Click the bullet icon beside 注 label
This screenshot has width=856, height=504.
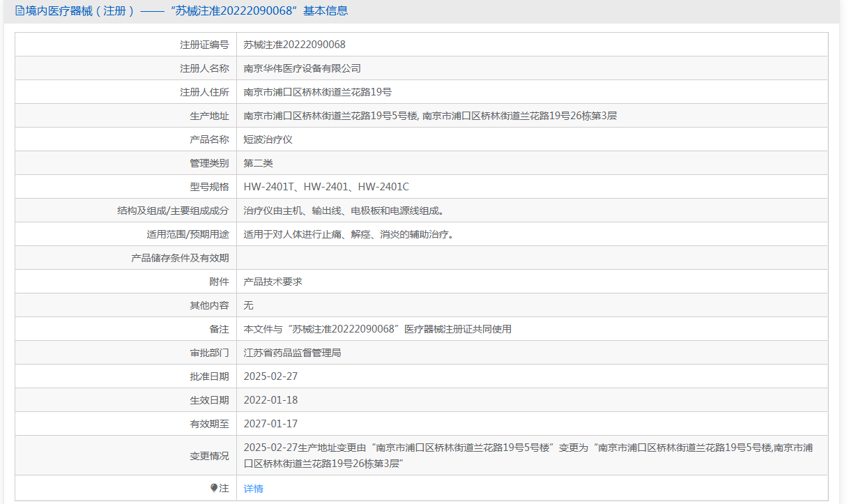click(x=214, y=488)
